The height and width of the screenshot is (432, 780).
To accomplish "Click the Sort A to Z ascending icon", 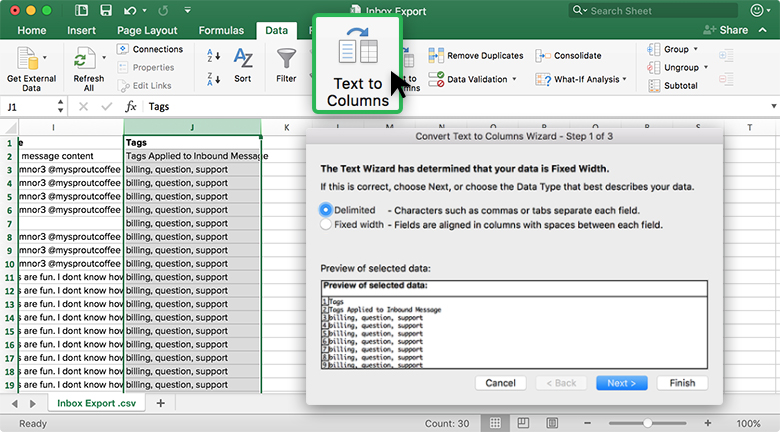I will 213,55.
